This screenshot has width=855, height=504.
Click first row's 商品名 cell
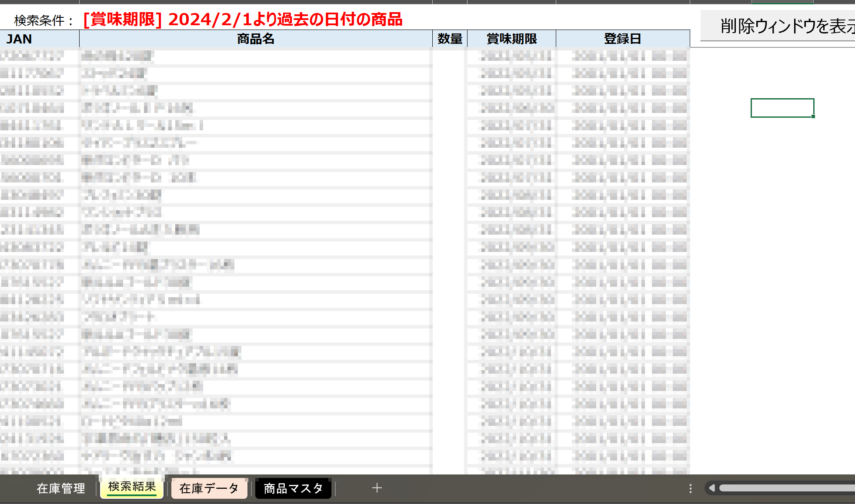pyautogui.click(x=256, y=56)
